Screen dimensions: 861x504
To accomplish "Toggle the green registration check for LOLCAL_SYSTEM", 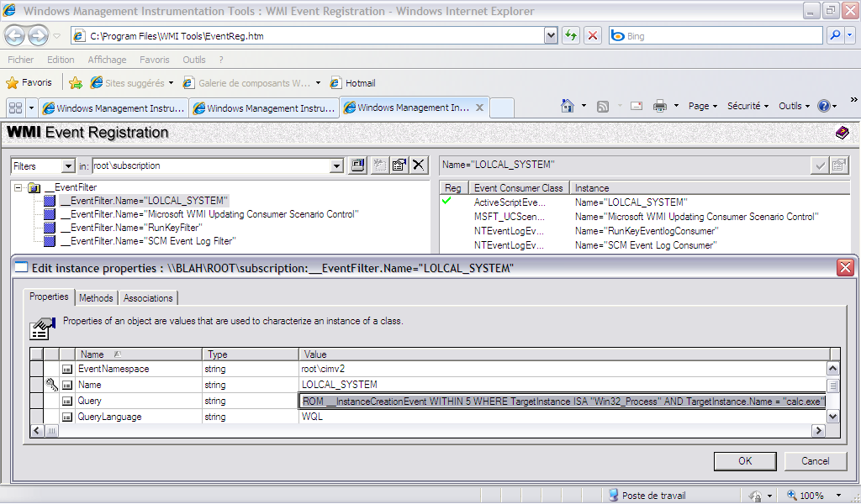I will point(446,201).
